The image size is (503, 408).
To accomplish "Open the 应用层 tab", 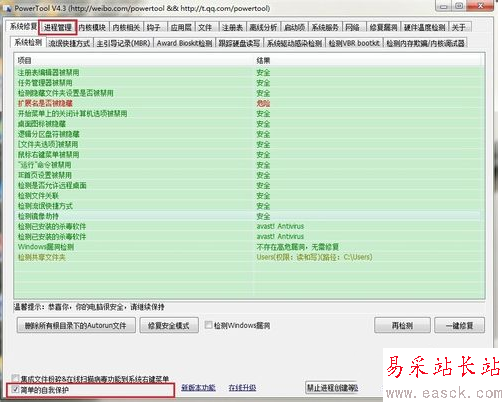I will click(181, 27).
